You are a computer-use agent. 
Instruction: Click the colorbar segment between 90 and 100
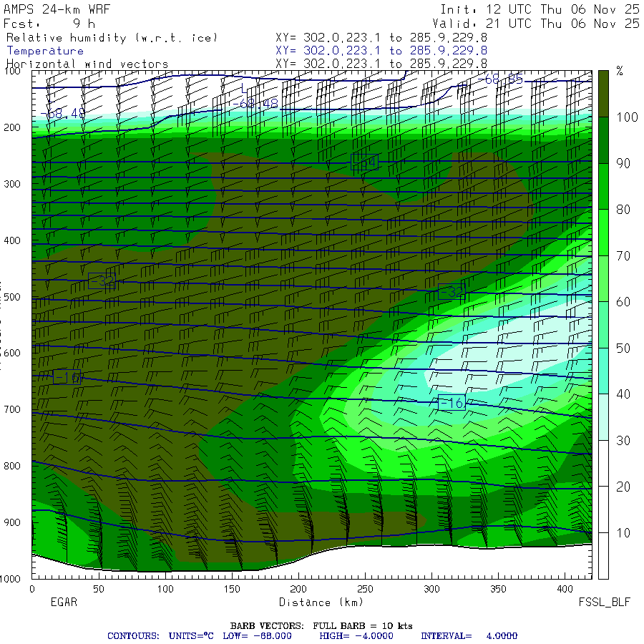click(603, 140)
